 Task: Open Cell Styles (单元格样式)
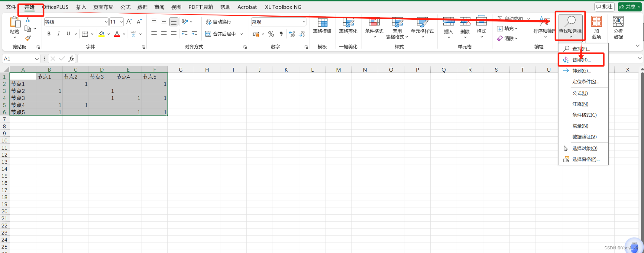point(422,28)
